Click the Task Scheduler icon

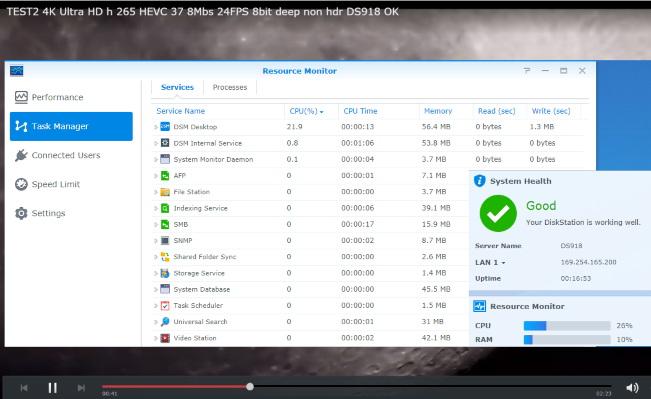(x=165, y=306)
